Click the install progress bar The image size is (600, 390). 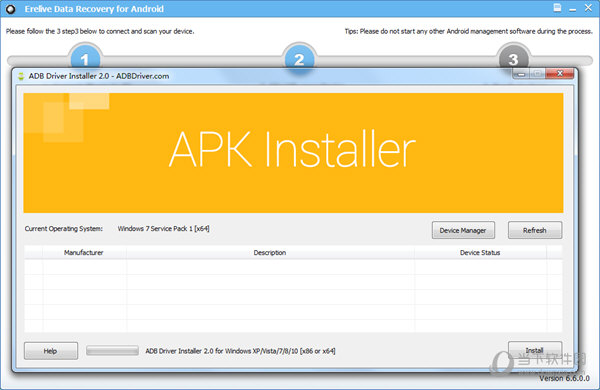click(x=112, y=350)
